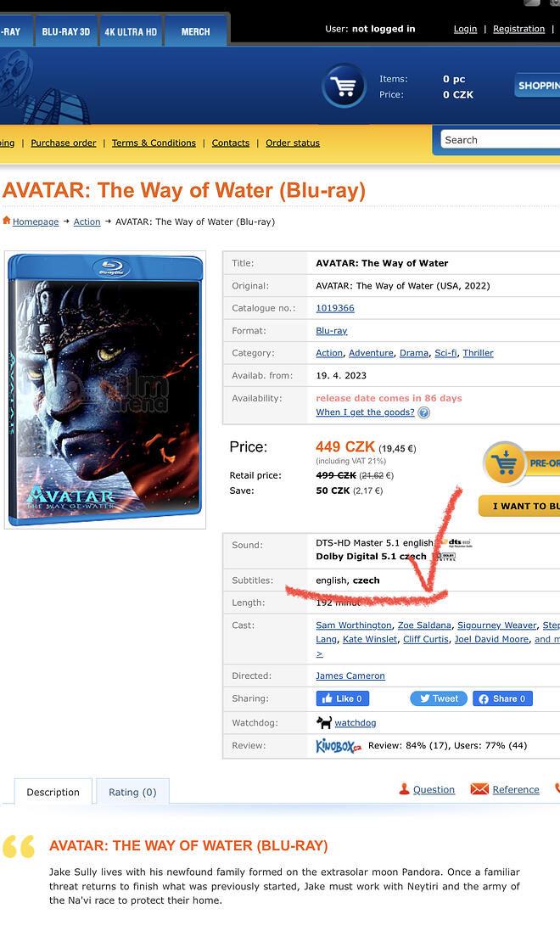Like the product with Facebook Like button
The image size is (560, 942).
tap(343, 698)
